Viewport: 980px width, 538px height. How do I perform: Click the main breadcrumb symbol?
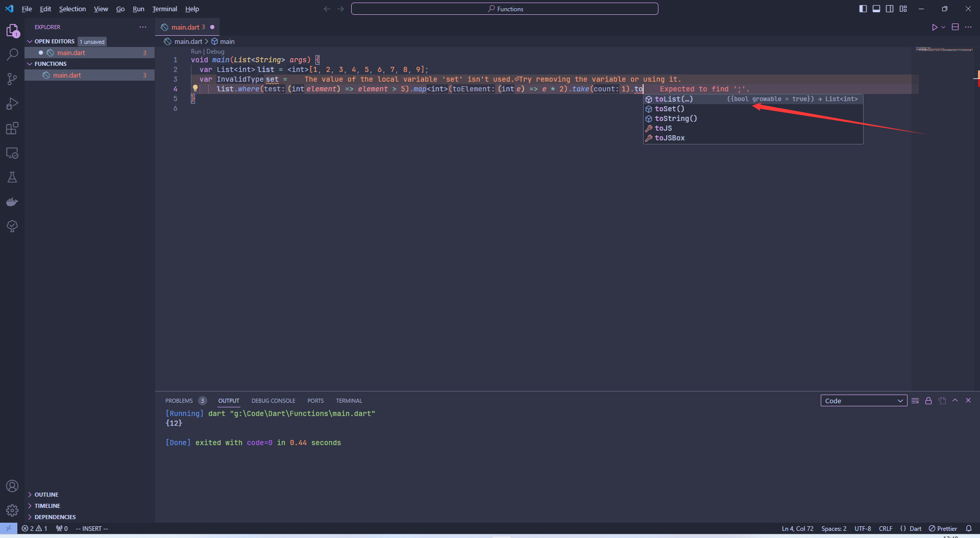point(223,41)
